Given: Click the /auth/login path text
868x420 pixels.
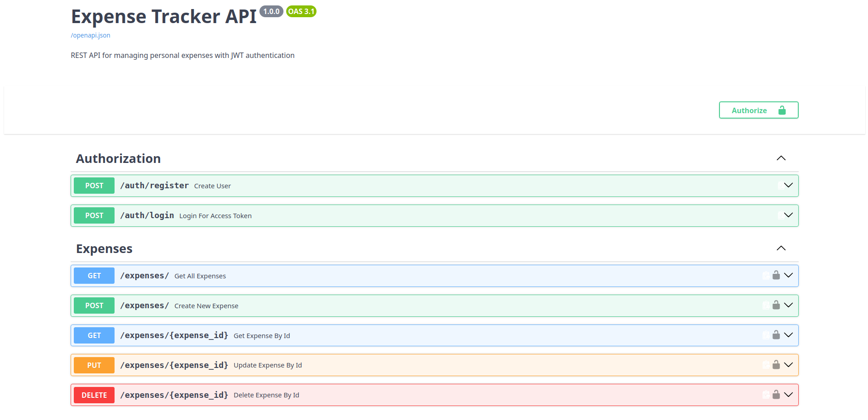Looking at the screenshot, I should pos(147,215).
